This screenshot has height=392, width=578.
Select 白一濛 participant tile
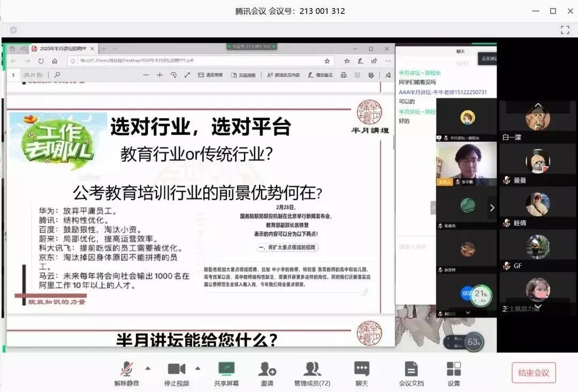(x=538, y=121)
